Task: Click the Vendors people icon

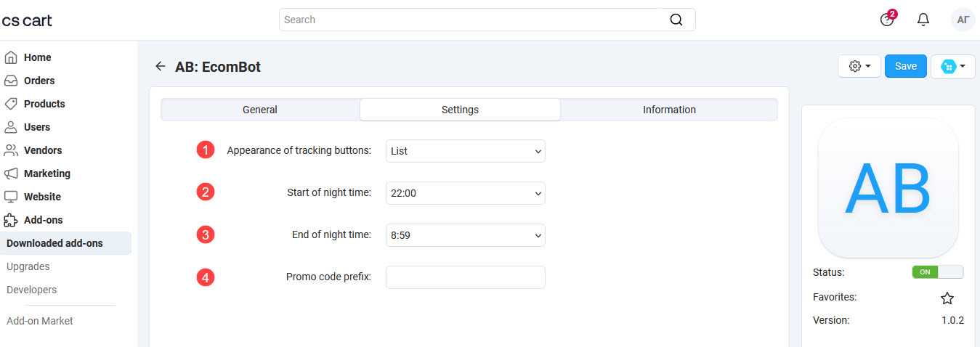Action: pyautogui.click(x=11, y=150)
